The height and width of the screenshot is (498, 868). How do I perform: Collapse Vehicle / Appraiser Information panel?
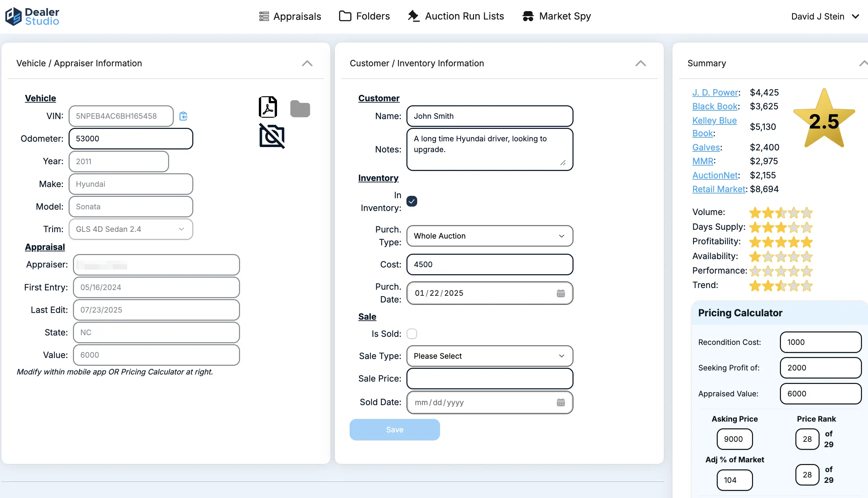pyautogui.click(x=307, y=63)
